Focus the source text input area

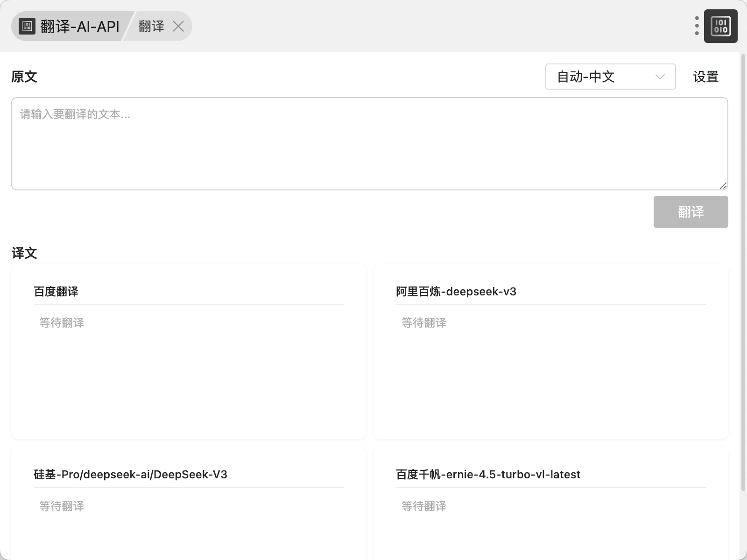(369, 144)
